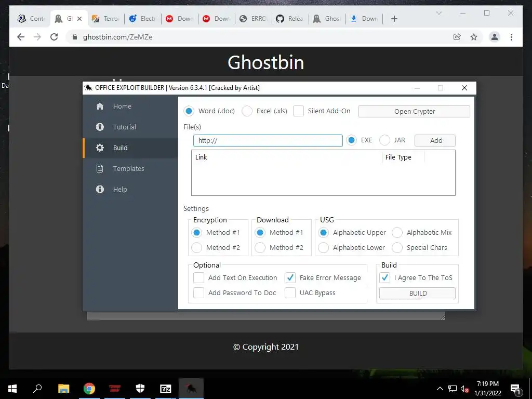The image size is (532, 399).
Task: Share this page using the share icon
Action: click(x=457, y=37)
